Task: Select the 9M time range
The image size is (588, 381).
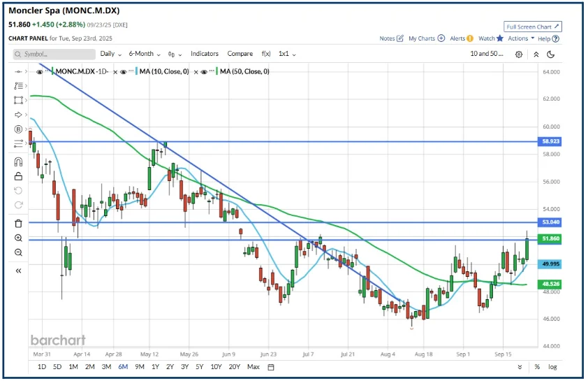Action: (140, 367)
